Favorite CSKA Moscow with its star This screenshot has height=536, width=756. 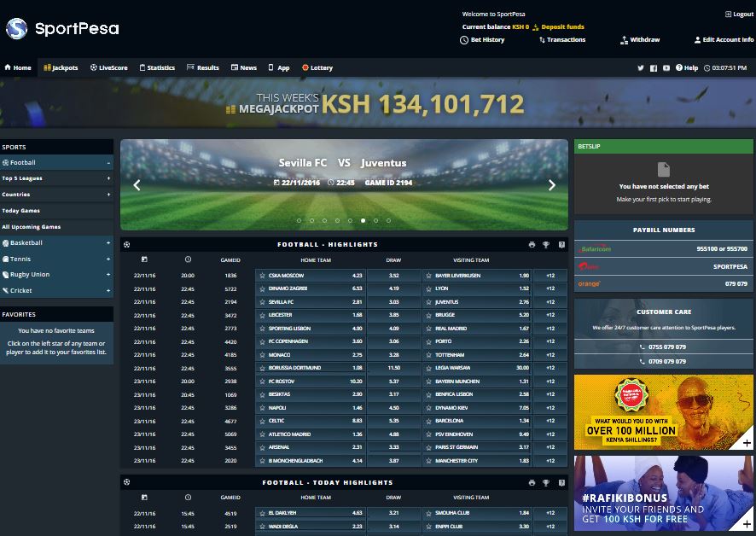(x=262, y=276)
